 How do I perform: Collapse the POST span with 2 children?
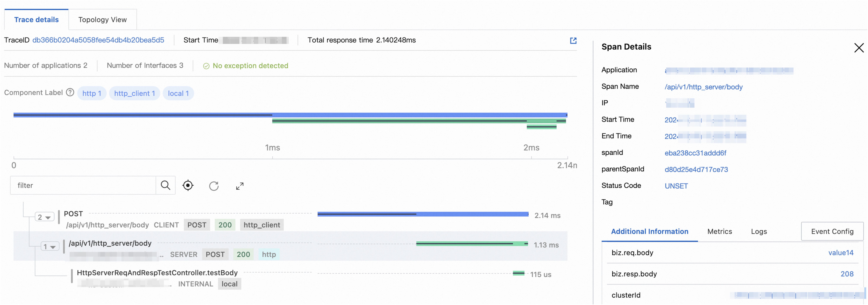pos(44,217)
